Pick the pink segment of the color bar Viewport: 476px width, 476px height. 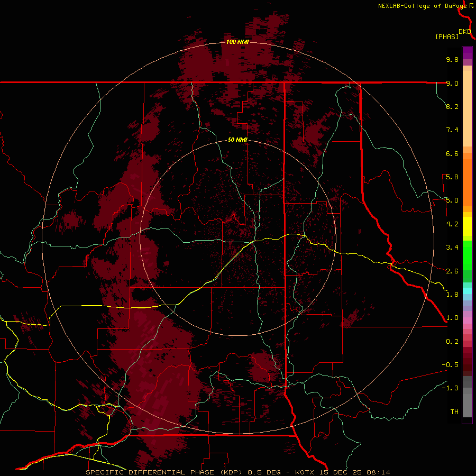467,321
